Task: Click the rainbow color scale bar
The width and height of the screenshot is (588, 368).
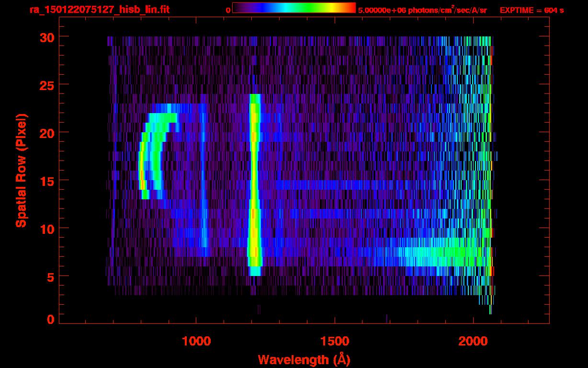Action: [294, 7]
